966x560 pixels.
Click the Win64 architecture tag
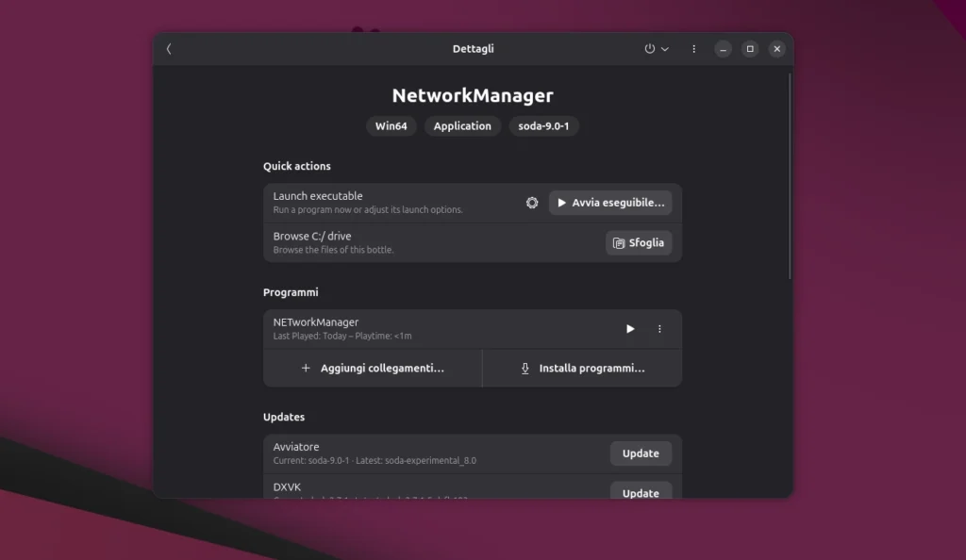(x=391, y=126)
